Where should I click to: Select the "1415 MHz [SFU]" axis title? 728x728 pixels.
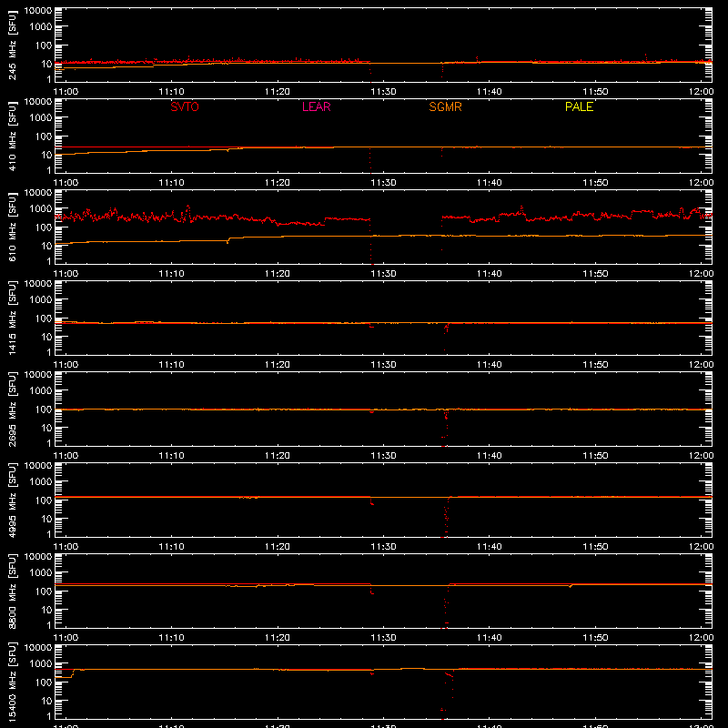(12, 318)
